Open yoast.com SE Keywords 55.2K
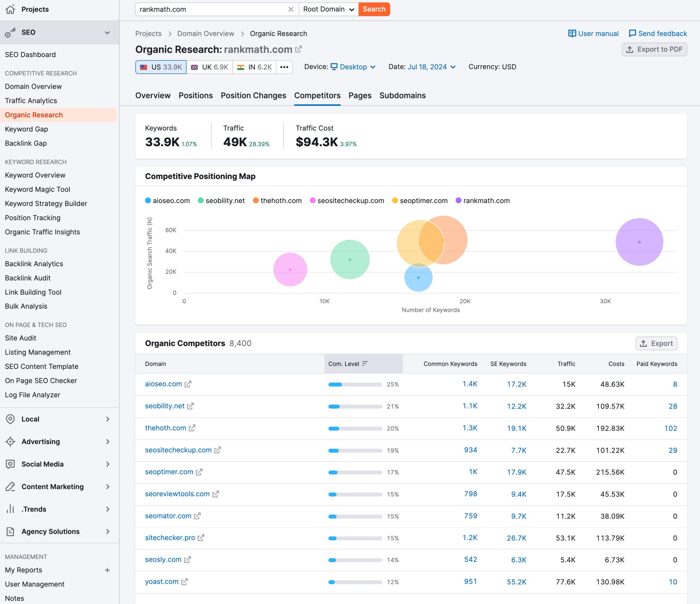The width and height of the screenshot is (700, 604). coord(516,582)
